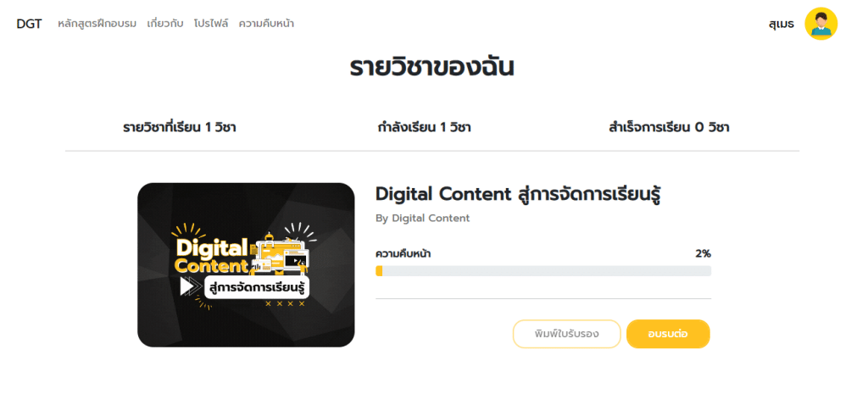Select สำเร็จการเรียน 0 วิชา tab

pyautogui.click(x=669, y=128)
